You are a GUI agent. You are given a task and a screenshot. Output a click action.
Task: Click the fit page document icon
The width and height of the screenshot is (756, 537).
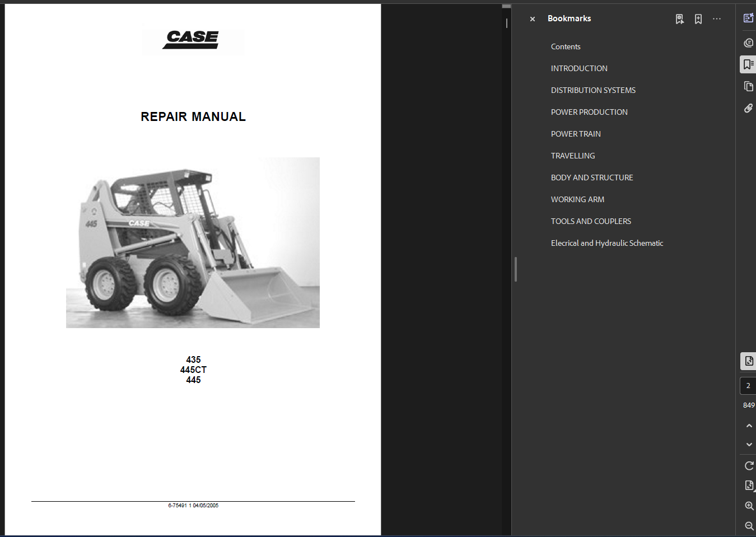pos(749,485)
